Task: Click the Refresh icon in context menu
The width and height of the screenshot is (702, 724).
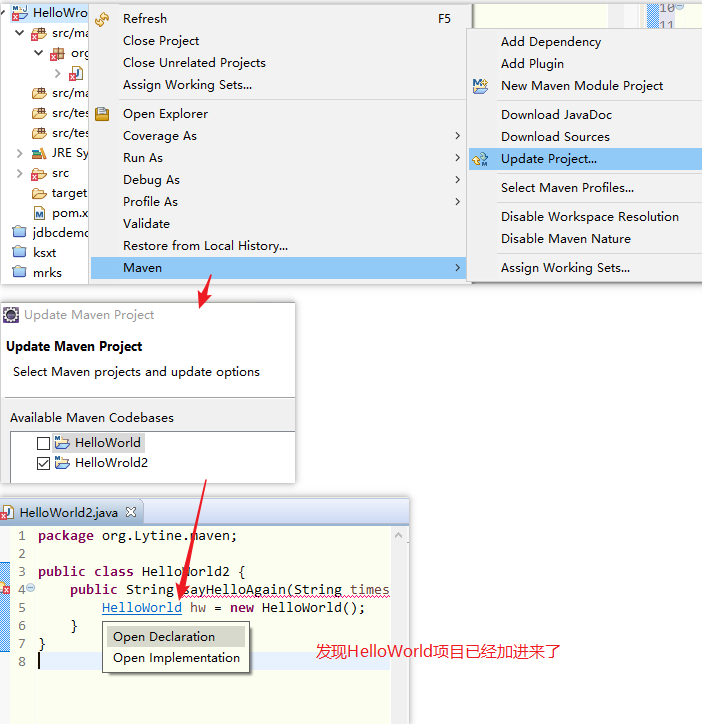Action: point(102,19)
